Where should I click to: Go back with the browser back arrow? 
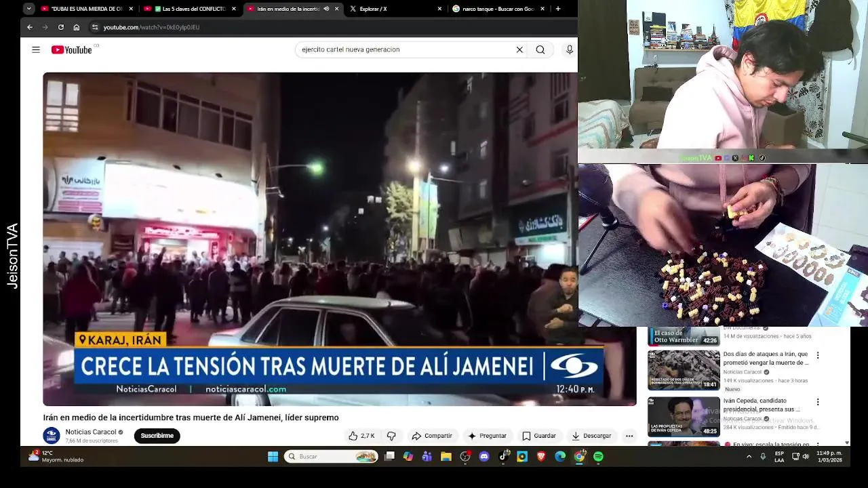[x=30, y=27]
